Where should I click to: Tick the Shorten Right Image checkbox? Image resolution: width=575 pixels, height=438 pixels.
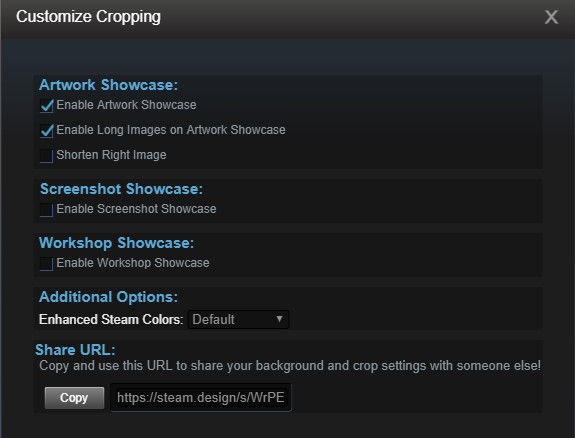46,156
